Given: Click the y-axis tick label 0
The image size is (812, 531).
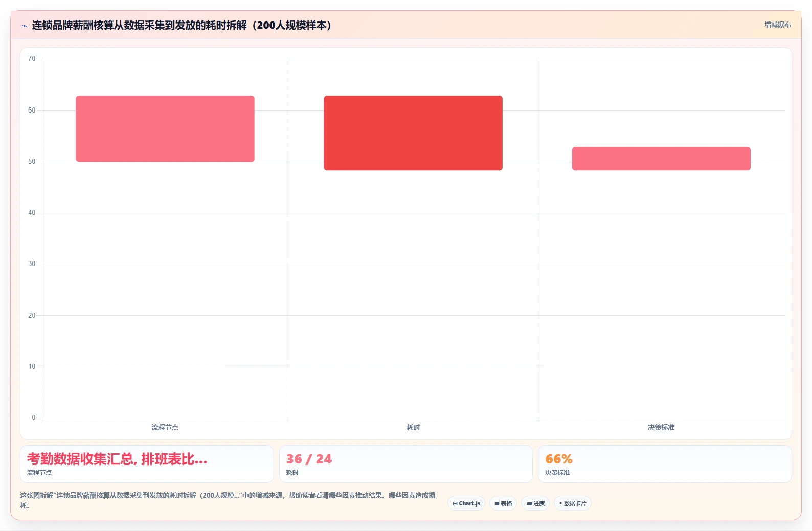Looking at the screenshot, I should tap(34, 418).
